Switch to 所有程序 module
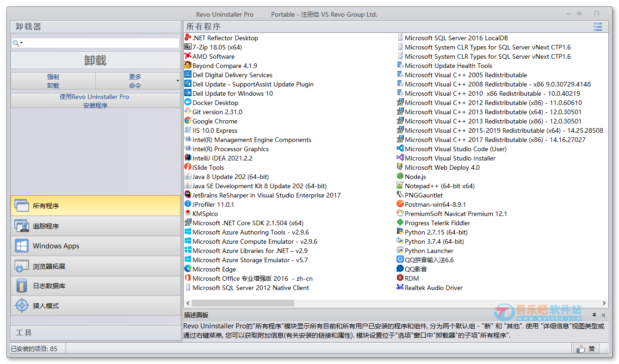Viewport: 619px width, 364px height. pyautogui.click(x=96, y=206)
